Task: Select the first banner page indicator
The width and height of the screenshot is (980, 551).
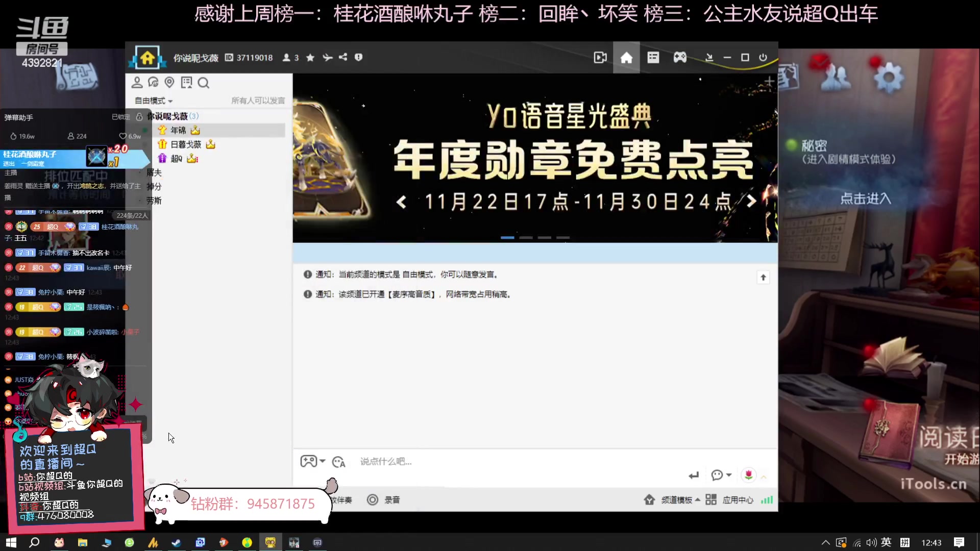Action: (x=507, y=238)
